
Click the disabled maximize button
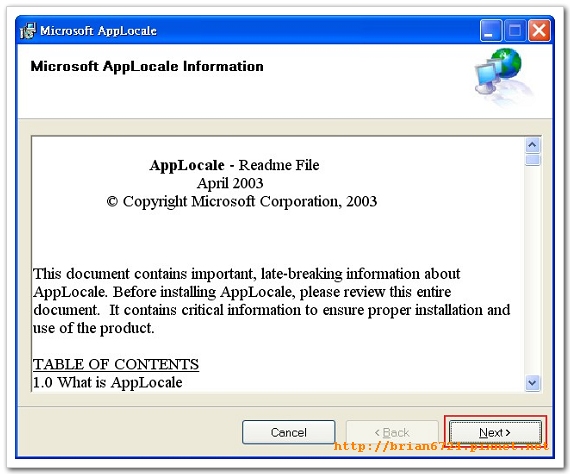(x=515, y=30)
